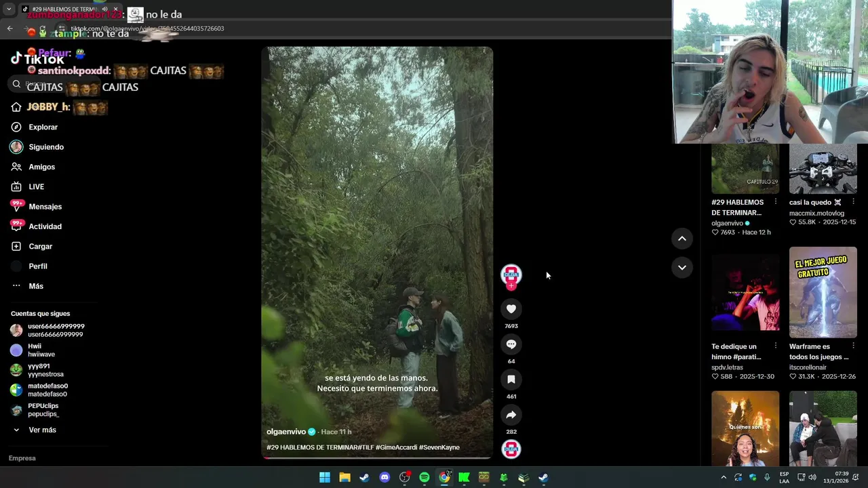The width and height of the screenshot is (868, 488).
Task: Click the Cargar plus-square icon
Action: click(x=16, y=246)
